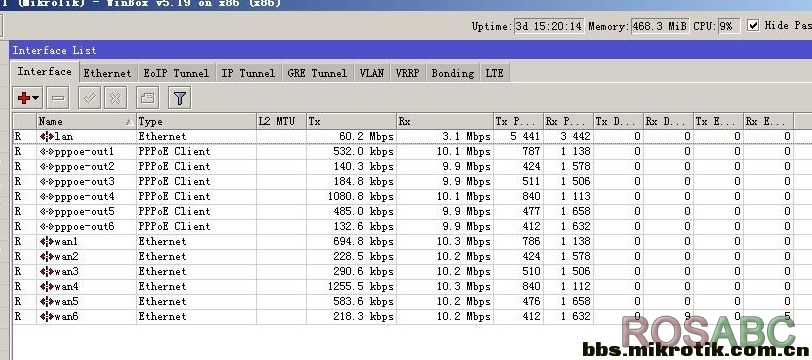Select the pppoe-out4 row

click(403, 196)
